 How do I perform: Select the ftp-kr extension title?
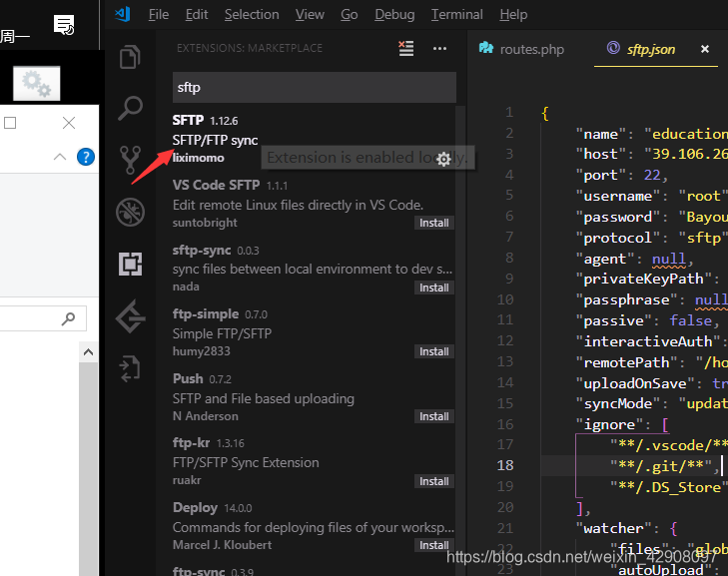[x=192, y=442]
